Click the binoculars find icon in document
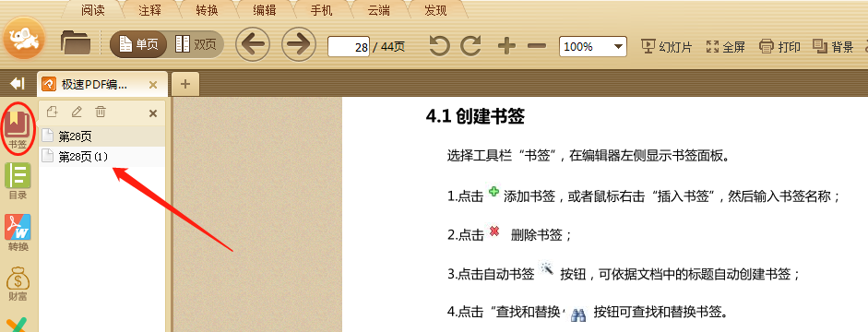Image resolution: width=868 pixels, height=332 pixels. pos(578,314)
